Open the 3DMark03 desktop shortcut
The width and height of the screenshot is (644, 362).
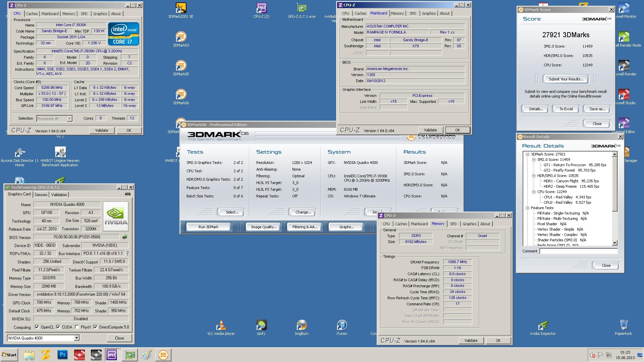(x=181, y=39)
